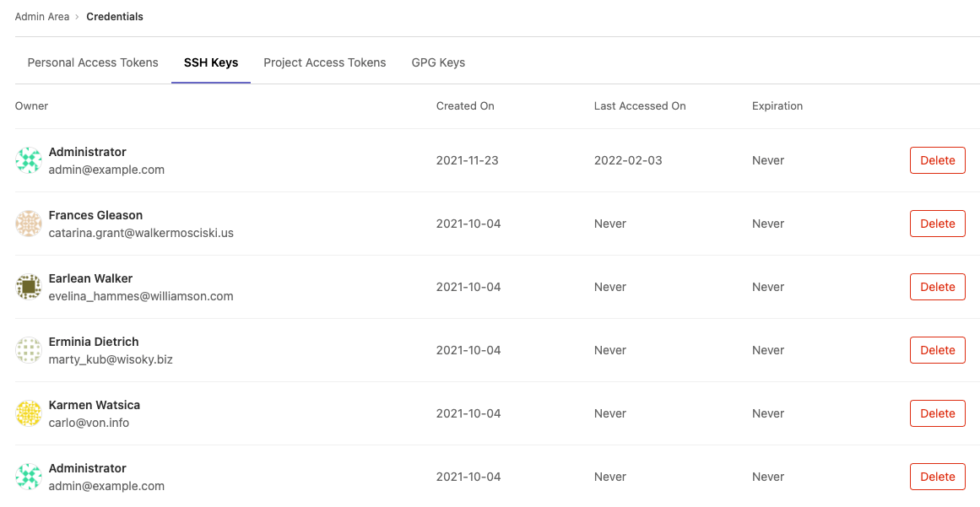Switch to the SSH Keys tab

[x=210, y=62]
